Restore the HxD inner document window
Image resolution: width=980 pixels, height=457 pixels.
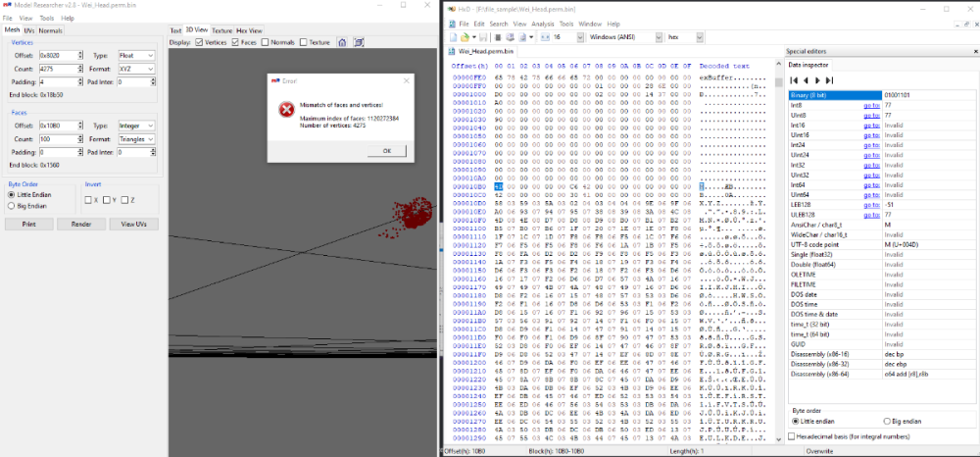click(965, 24)
